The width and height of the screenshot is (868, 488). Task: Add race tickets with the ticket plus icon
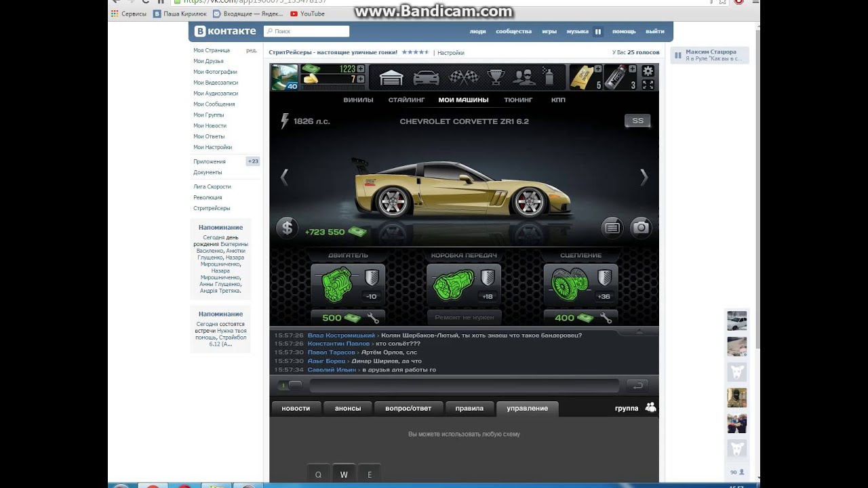598,68
